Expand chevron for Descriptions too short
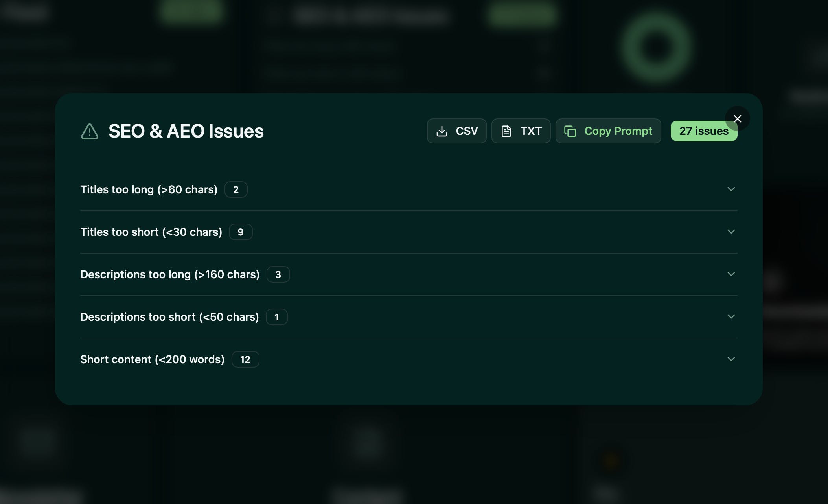 point(731,316)
